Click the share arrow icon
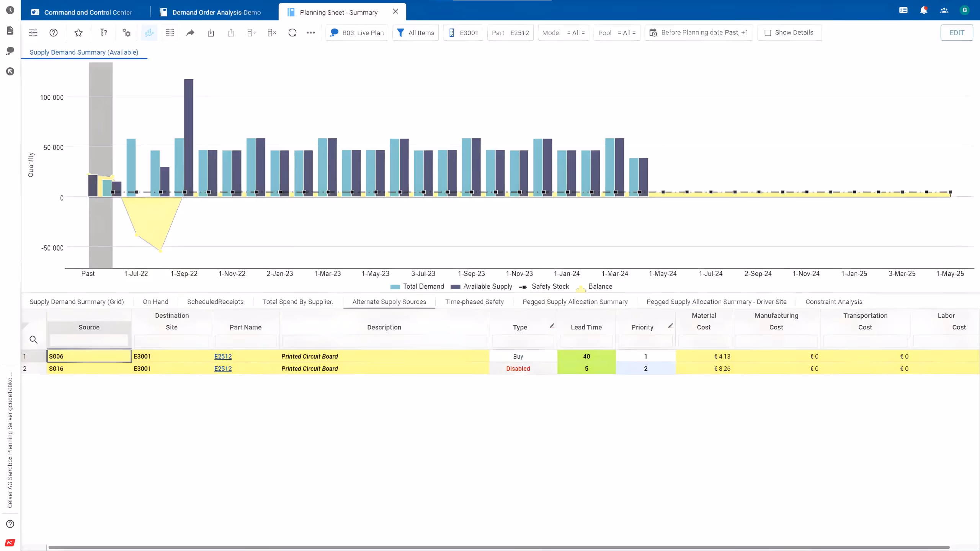980x551 pixels. 190,33
